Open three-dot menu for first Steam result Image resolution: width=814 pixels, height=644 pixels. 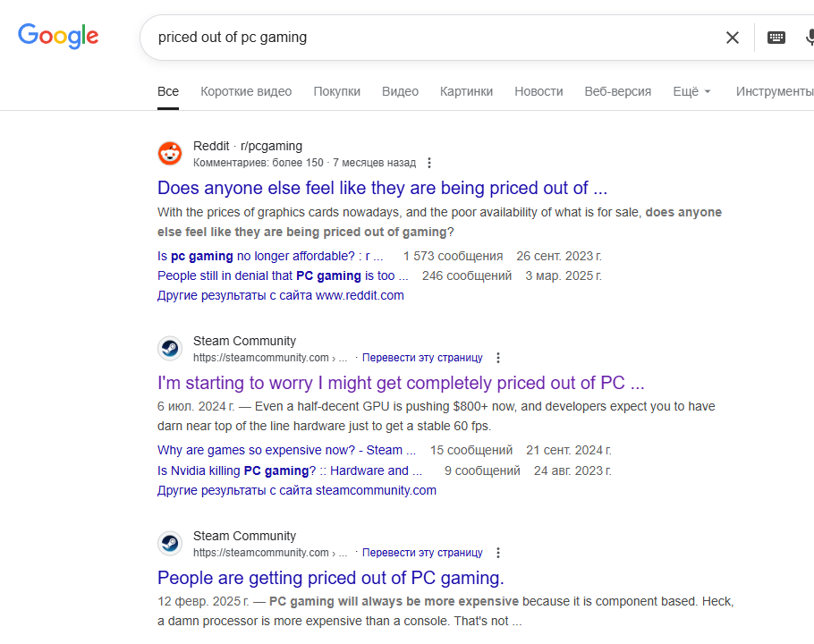pos(498,358)
